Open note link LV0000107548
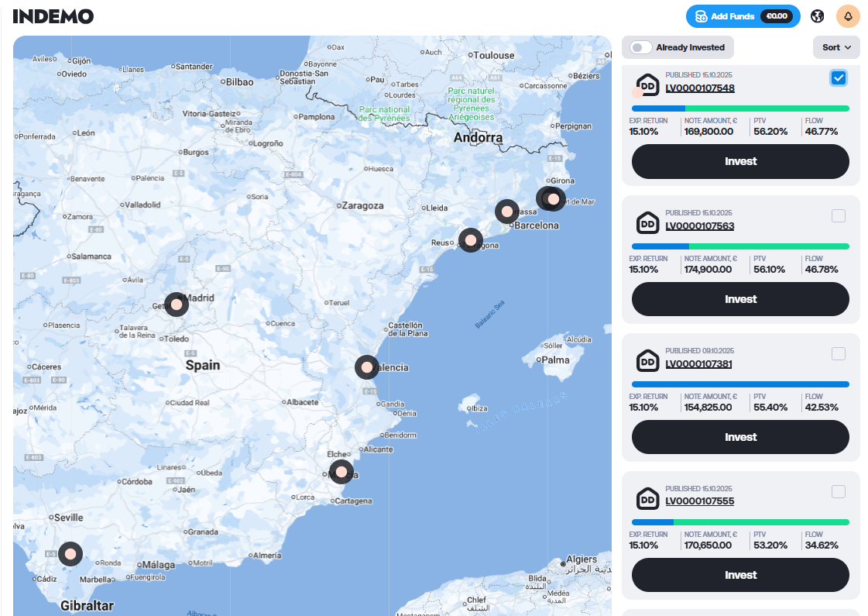868x616 pixels. point(699,88)
